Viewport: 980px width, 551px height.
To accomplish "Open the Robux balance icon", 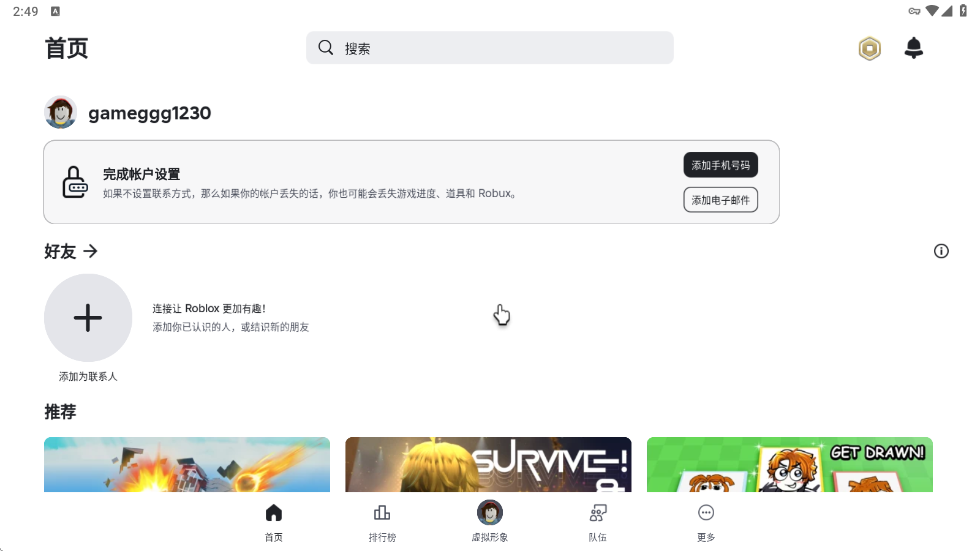I will [869, 48].
